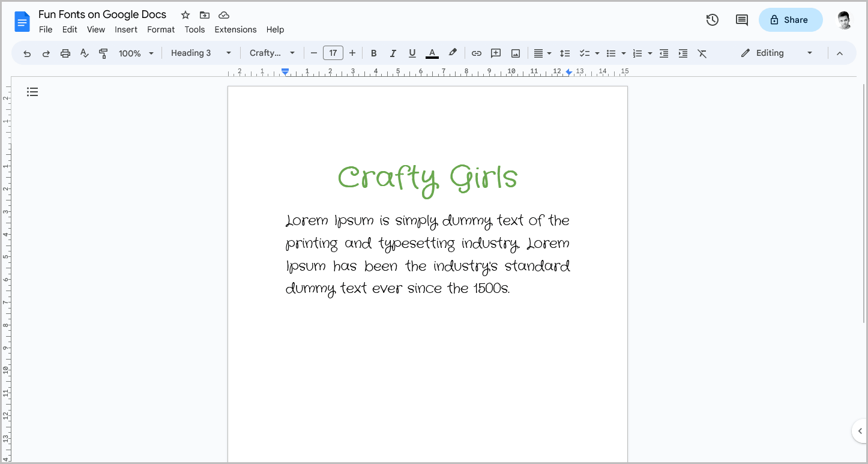
Task: Insert an image into the document
Action: point(515,53)
